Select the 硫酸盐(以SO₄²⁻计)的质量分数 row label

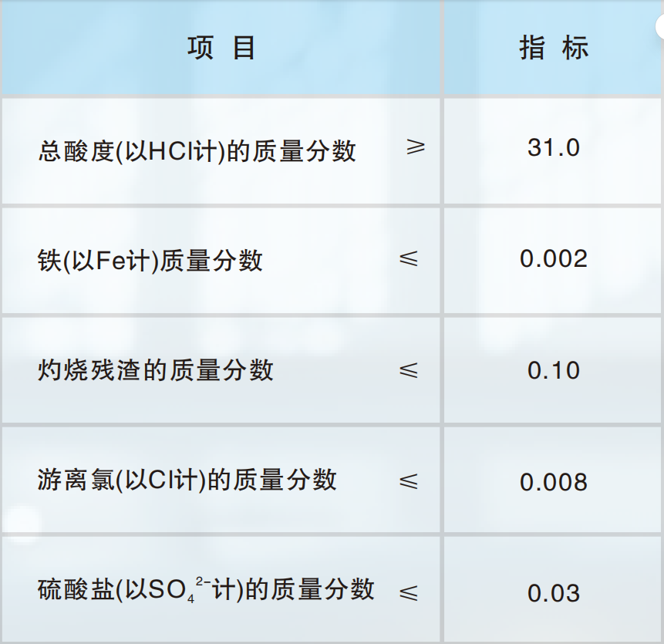click(206, 590)
